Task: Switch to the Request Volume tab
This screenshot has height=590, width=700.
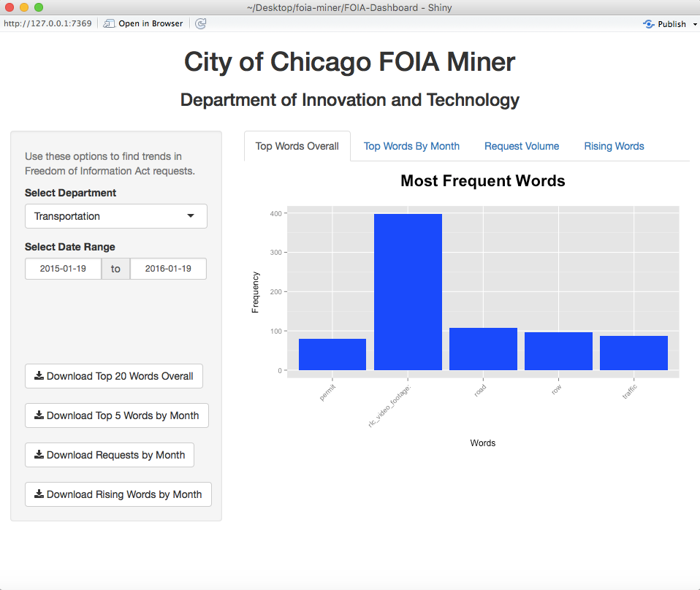Action: [x=522, y=146]
